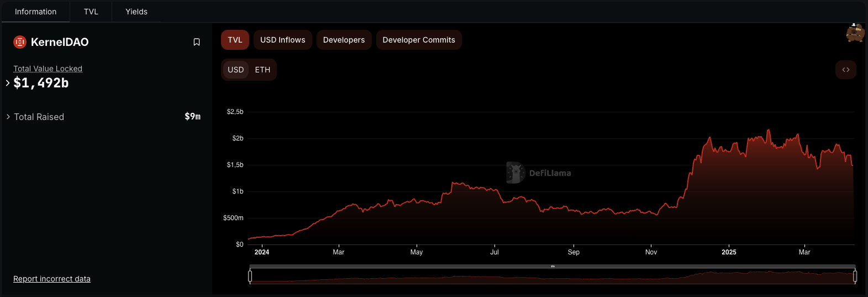Screen dimensions: 868x297
Task: Click the KernelDAO title text
Action: pyautogui.click(x=60, y=42)
